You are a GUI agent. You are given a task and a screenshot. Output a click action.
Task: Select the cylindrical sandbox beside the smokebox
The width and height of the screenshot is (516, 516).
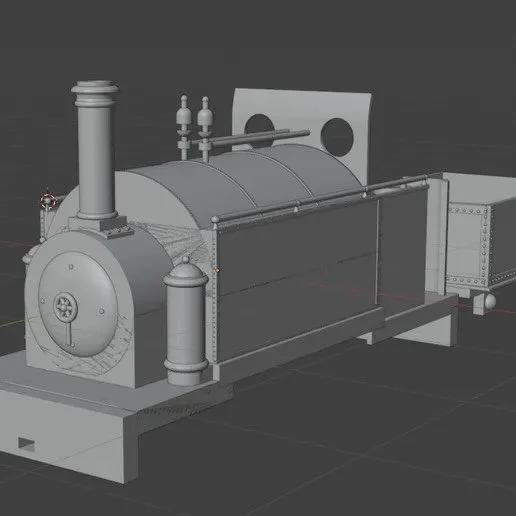click(x=186, y=322)
